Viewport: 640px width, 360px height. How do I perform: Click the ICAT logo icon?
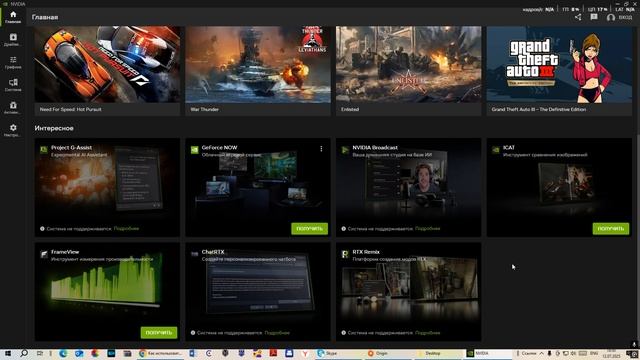click(x=496, y=150)
